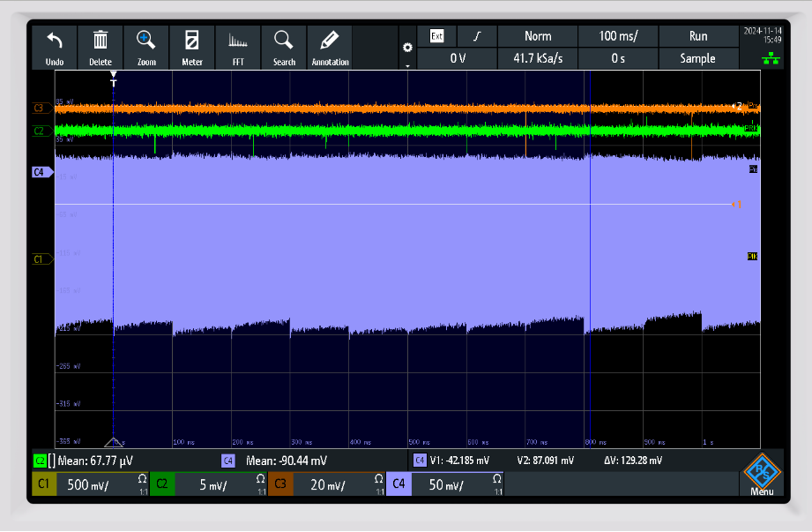The height and width of the screenshot is (532, 812).
Task: Click the Delete trash can icon
Action: pos(101,48)
